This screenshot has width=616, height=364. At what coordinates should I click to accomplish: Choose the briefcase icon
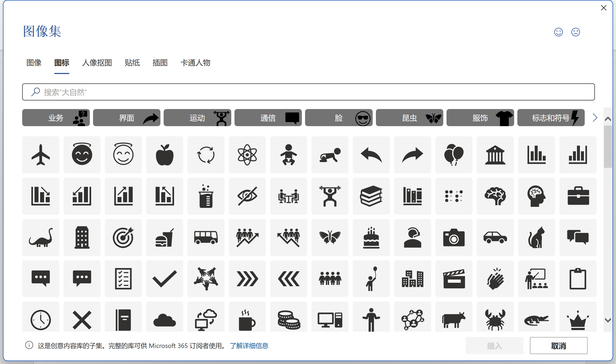578,196
